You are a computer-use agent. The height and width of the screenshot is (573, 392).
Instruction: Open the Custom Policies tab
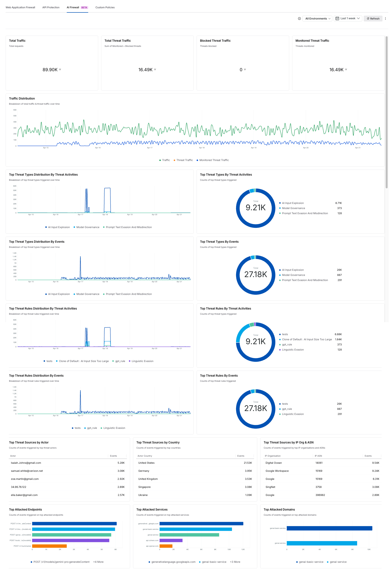point(105,7)
